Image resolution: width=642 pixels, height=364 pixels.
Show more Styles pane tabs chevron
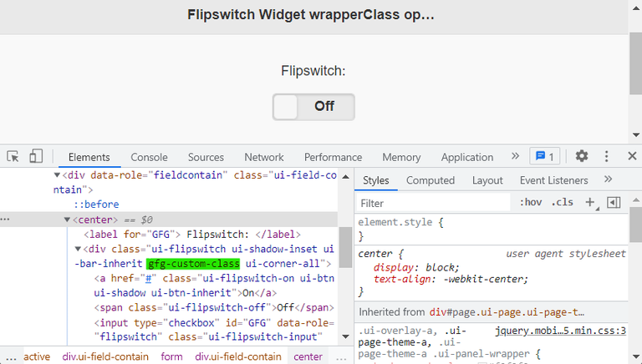point(608,179)
